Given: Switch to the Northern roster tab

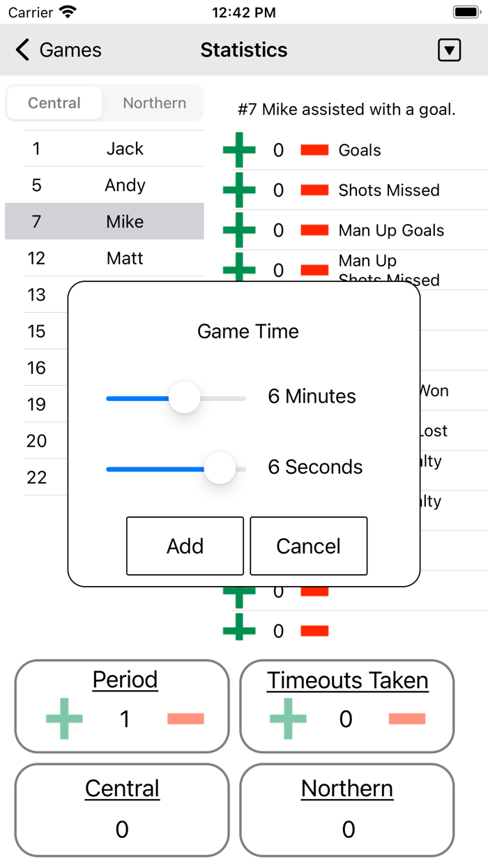Looking at the screenshot, I should click(x=154, y=103).
